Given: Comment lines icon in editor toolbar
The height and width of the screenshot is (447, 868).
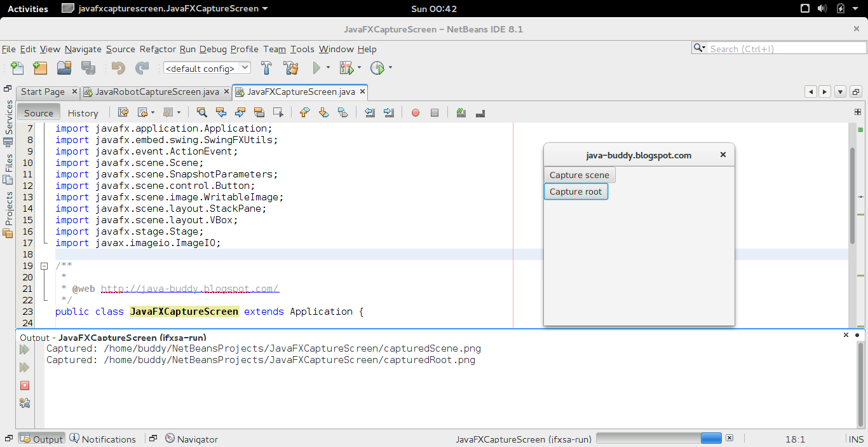Looking at the screenshot, I should (x=461, y=113).
